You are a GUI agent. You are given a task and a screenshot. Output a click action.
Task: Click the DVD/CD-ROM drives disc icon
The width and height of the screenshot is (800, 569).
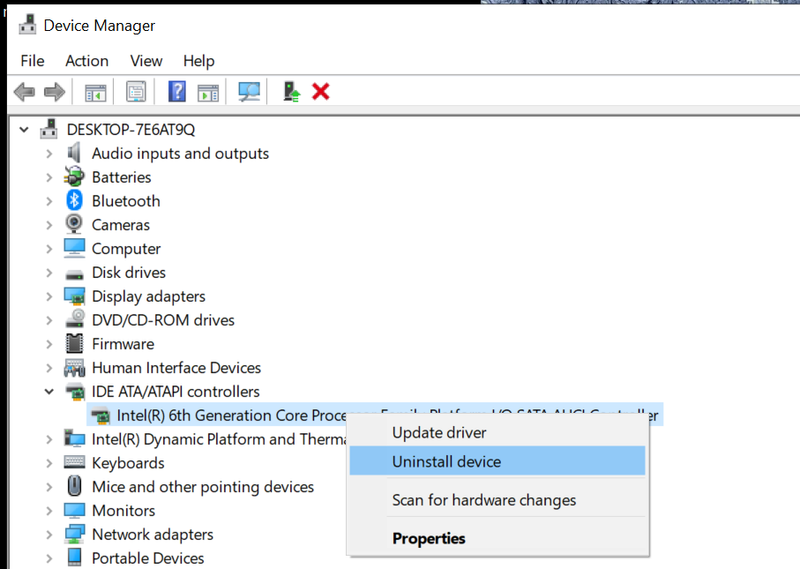(76, 319)
